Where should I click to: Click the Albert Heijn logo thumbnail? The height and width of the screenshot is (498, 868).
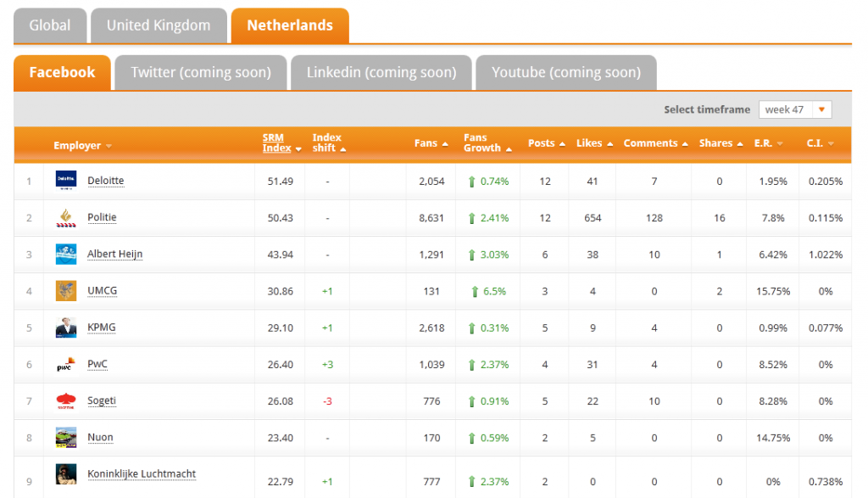(66, 255)
